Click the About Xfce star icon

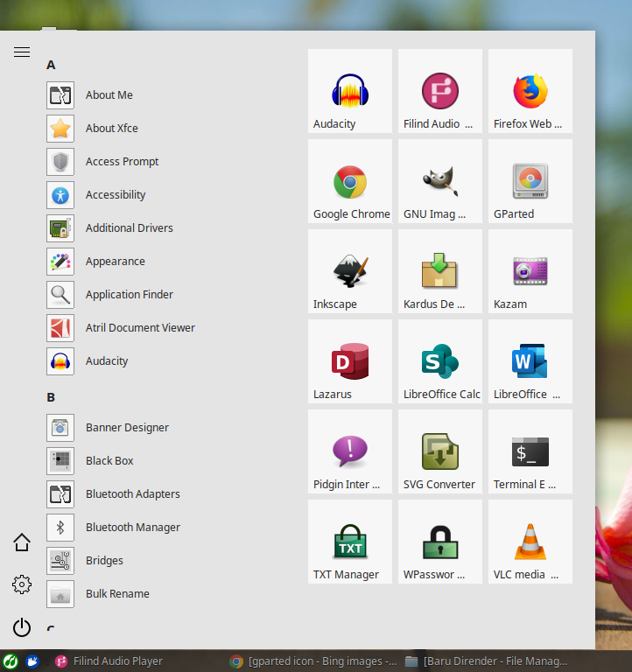coord(60,129)
